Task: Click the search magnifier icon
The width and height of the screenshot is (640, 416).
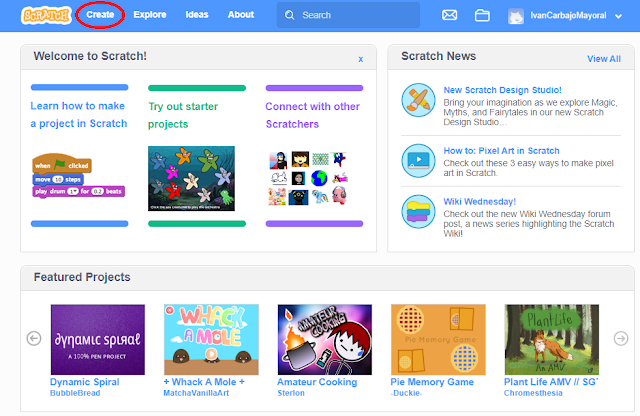Action: click(289, 15)
